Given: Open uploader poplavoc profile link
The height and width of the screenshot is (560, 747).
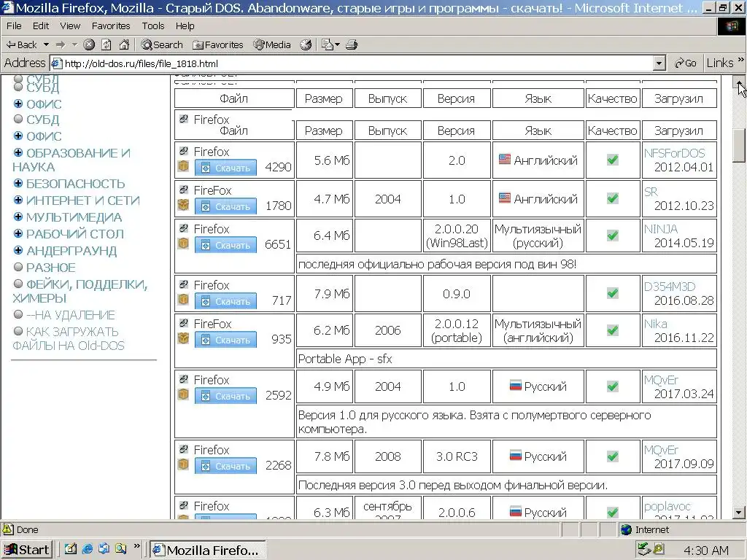Looking at the screenshot, I should point(667,507).
